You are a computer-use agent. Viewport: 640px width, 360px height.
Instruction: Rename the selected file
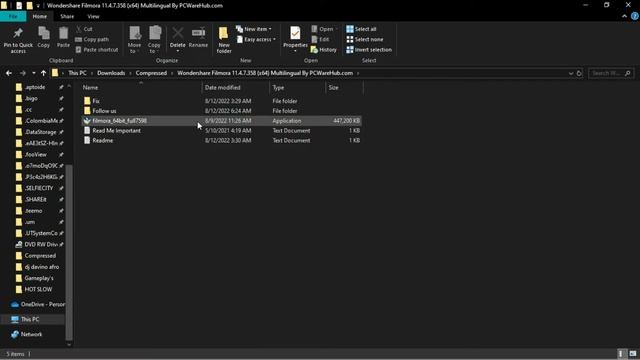pos(198,38)
